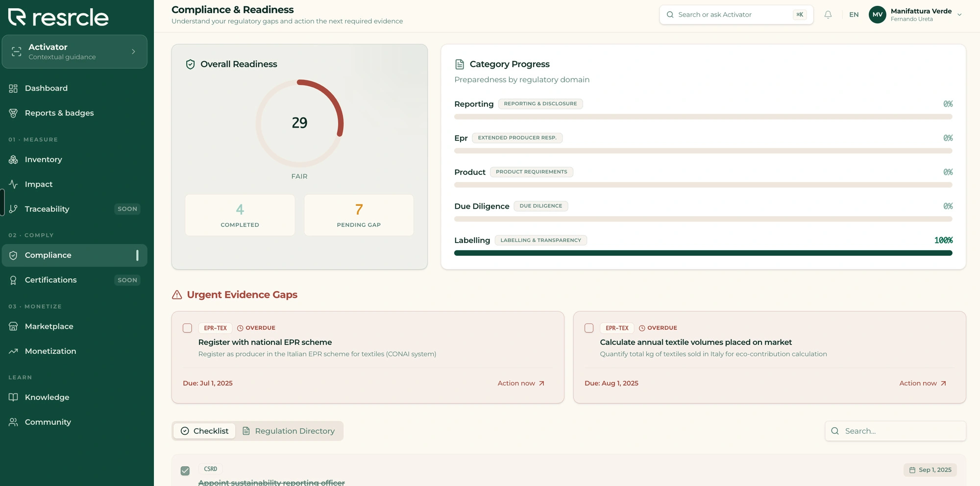Viewport: 980px width, 486px height.
Task: Click the CSRD tag
Action: pyautogui.click(x=210, y=469)
